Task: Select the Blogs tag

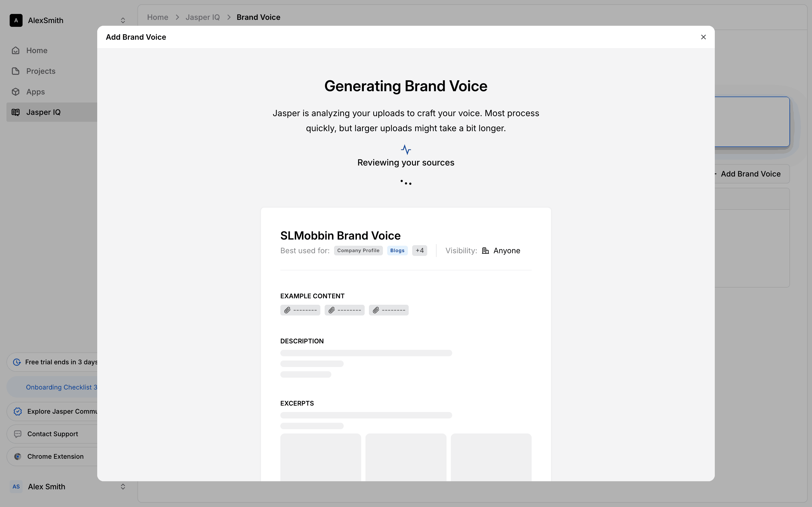Action: 397,251
